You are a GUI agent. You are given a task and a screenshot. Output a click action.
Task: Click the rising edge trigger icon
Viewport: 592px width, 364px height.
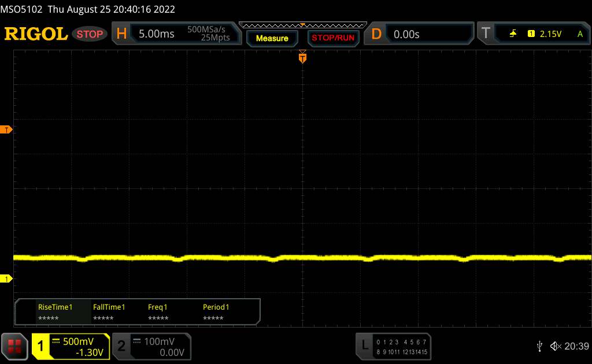click(x=513, y=34)
